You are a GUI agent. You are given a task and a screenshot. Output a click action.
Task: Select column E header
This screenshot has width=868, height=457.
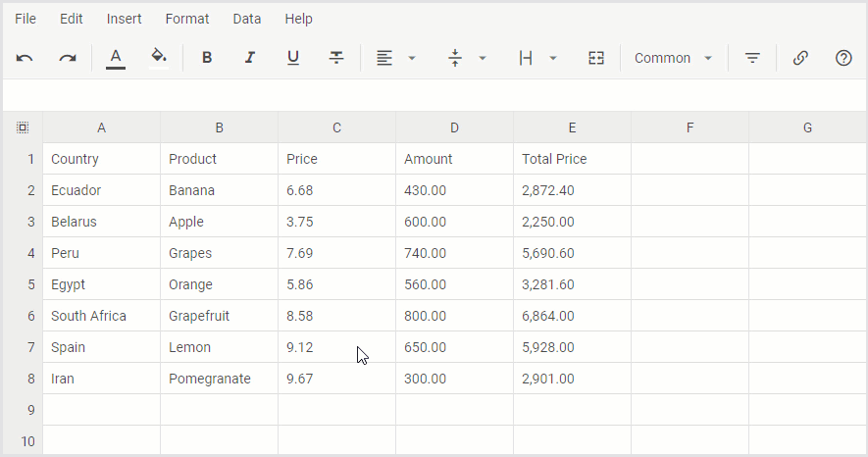click(573, 127)
